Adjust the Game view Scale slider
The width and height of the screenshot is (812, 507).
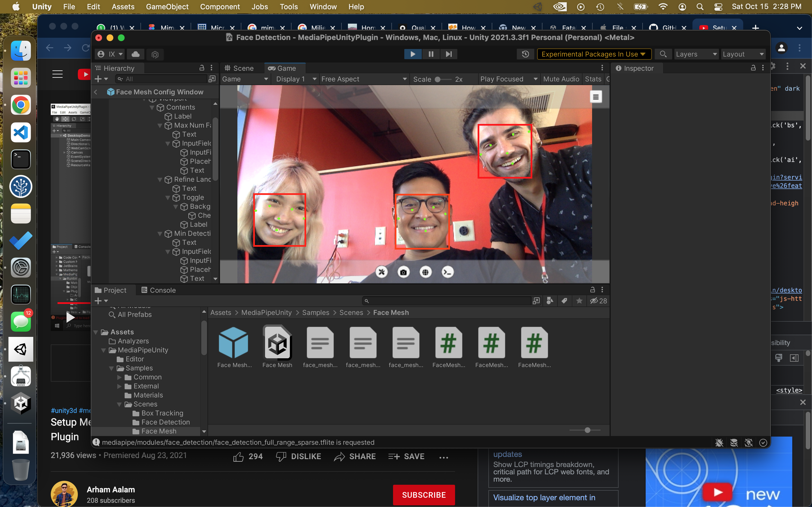pos(438,79)
